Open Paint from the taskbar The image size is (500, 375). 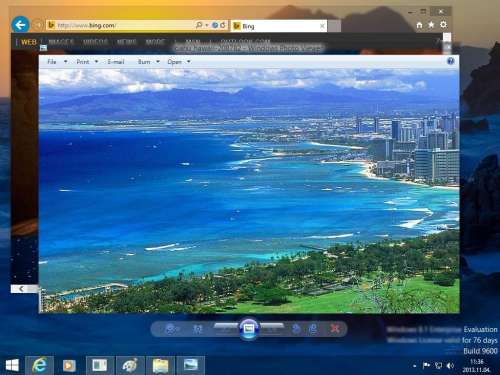click(x=130, y=365)
